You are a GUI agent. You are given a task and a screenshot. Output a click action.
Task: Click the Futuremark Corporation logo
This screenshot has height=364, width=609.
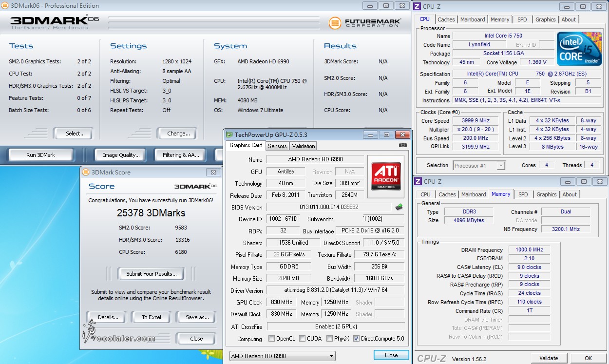(365, 22)
